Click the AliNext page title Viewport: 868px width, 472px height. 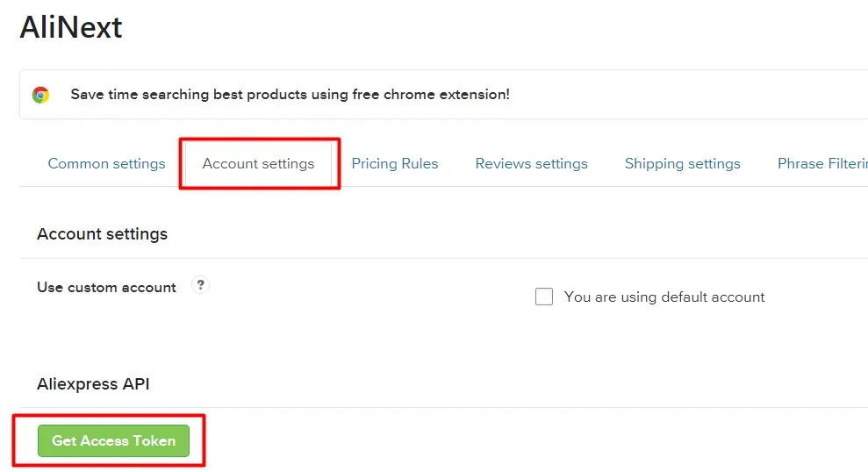[x=71, y=28]
